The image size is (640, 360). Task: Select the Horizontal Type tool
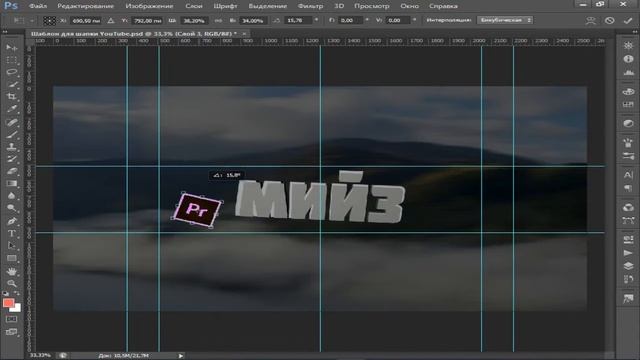click(11, 233)
